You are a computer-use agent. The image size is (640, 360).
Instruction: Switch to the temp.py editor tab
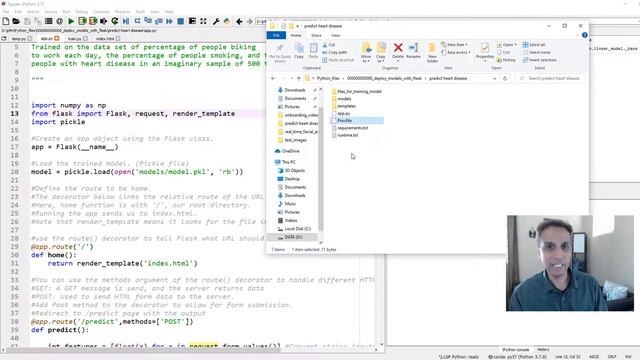[x=18, y=39]
